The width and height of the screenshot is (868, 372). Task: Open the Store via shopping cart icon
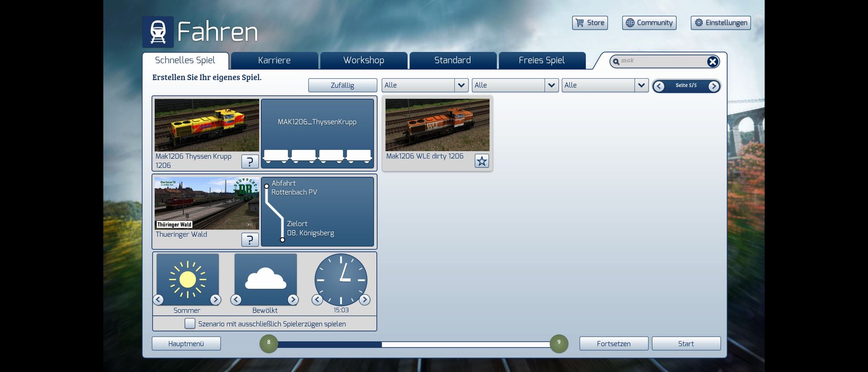tap(580, 23)
